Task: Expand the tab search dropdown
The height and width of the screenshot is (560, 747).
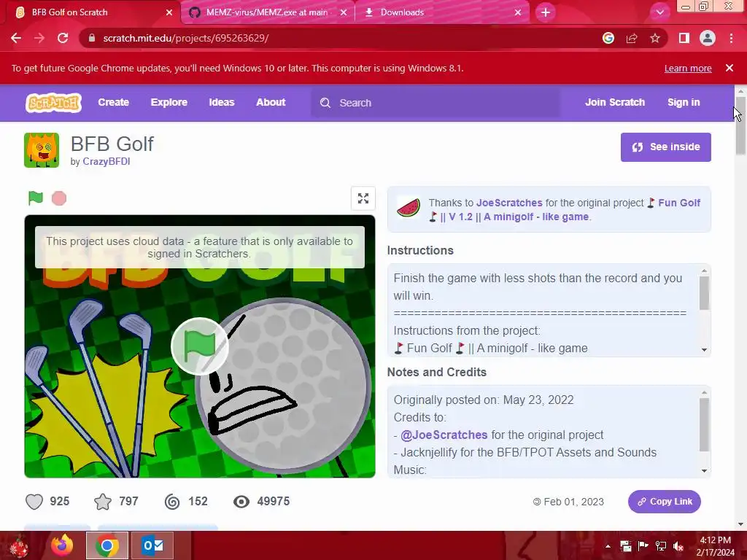Action: [659, 12]
